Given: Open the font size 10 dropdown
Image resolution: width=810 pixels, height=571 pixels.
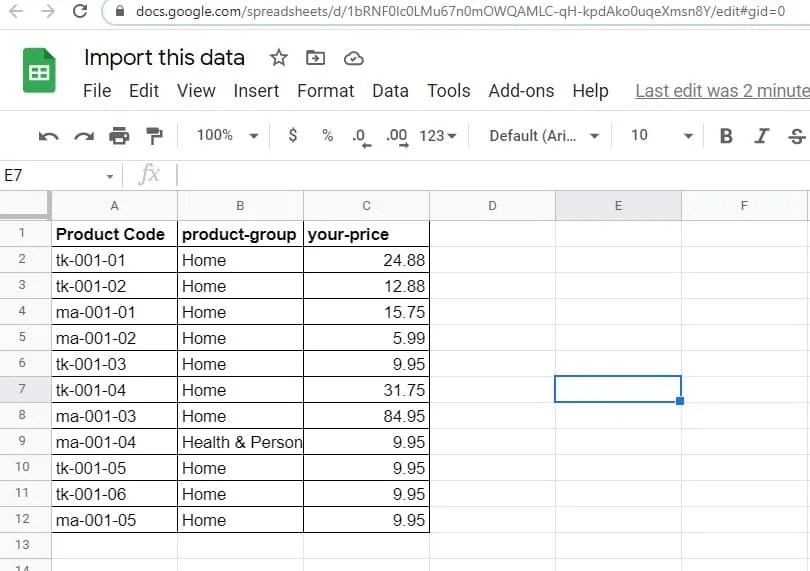Looking at the screenshot, I should click(661, 135).
